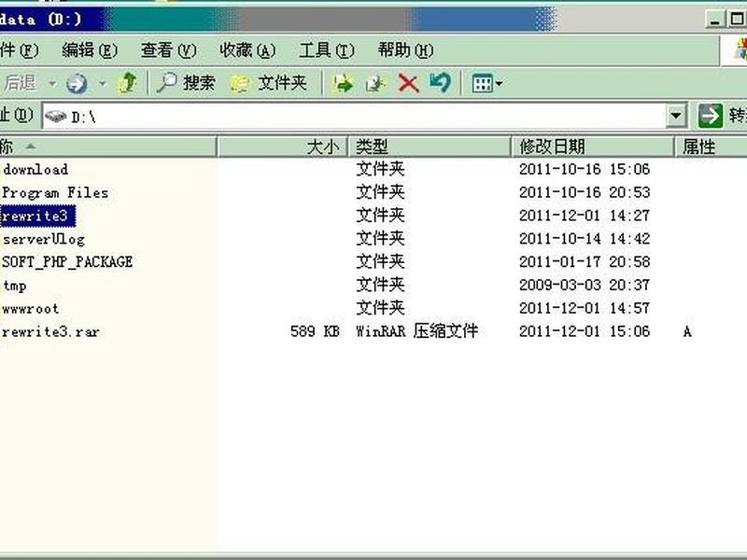This screenshot has width=747, height=560.
Task: Click the 589 KB size value
Action: pyautogui.click(x=315, y=331)
